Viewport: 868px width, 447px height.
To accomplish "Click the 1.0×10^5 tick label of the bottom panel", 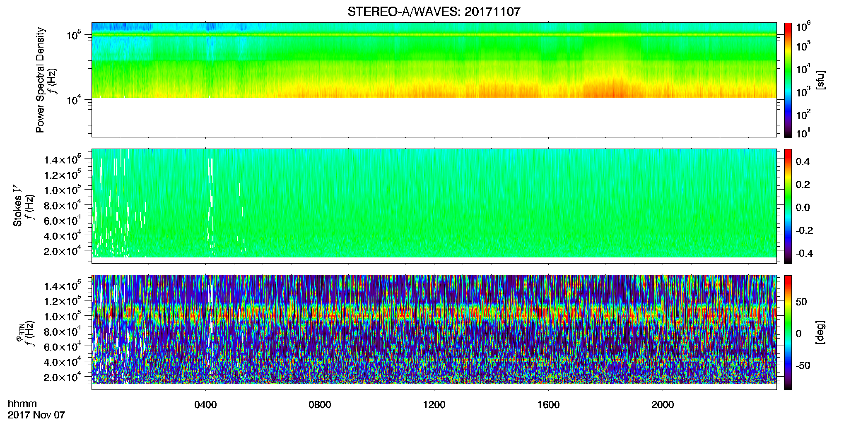I will click(x=62, y=316).
